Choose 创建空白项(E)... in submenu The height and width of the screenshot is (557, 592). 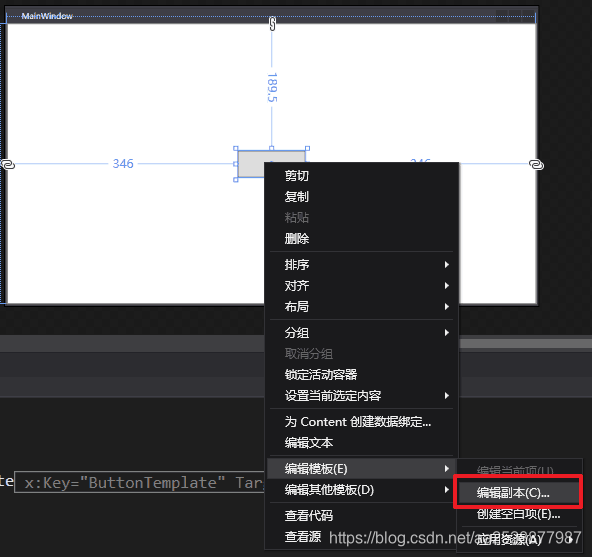518,514
